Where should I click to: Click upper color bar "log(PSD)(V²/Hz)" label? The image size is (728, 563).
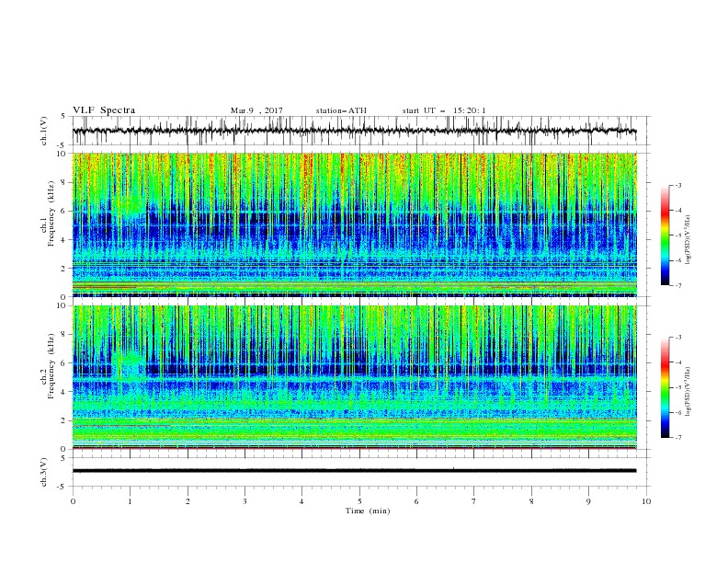[688, 238]
